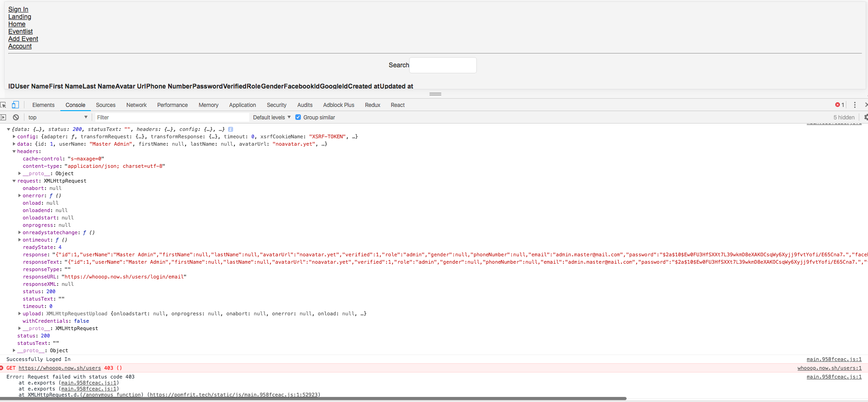The height and width of the screenshot is (402, 868).
Task: Open the DevTools three-dot menu
Action: tap(855, 105)
